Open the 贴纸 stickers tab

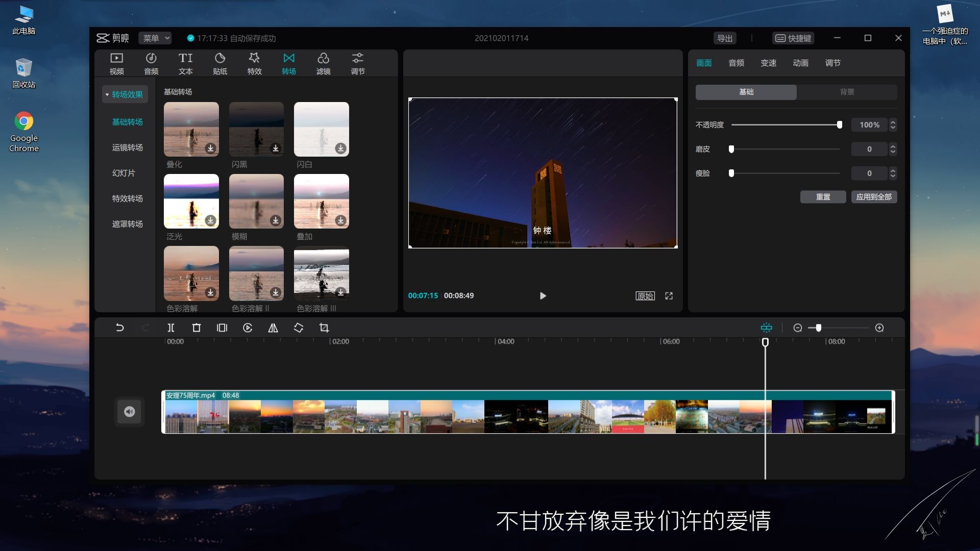[220, 64]
